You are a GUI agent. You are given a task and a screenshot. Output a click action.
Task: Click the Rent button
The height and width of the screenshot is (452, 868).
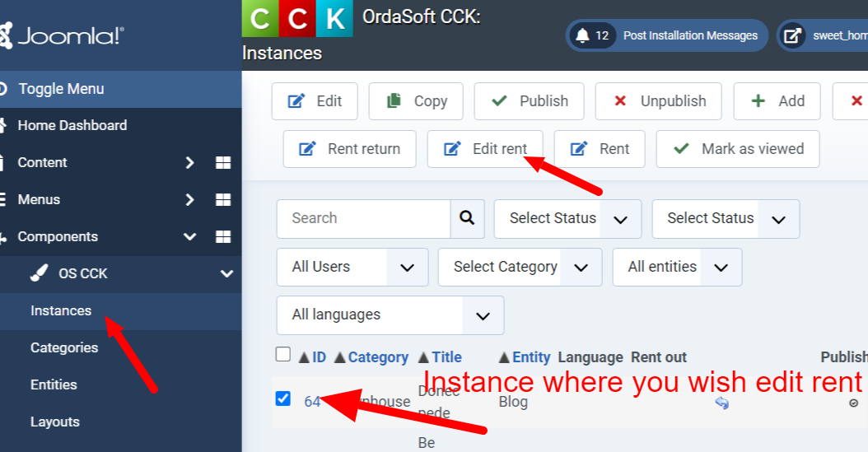[x=600, y=149]
